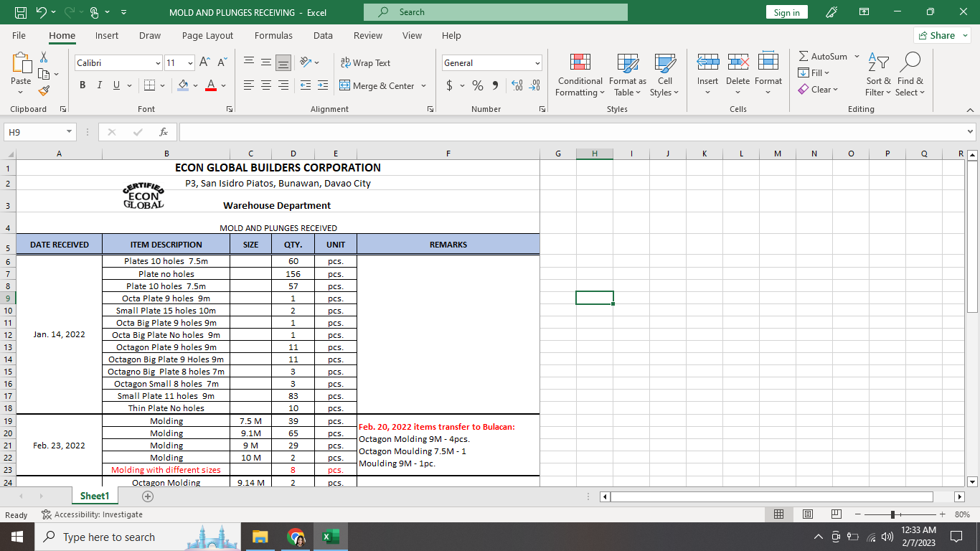This screenshot has width=980, height=551.
Task: Align text to the left
Action: coord(249,85)
